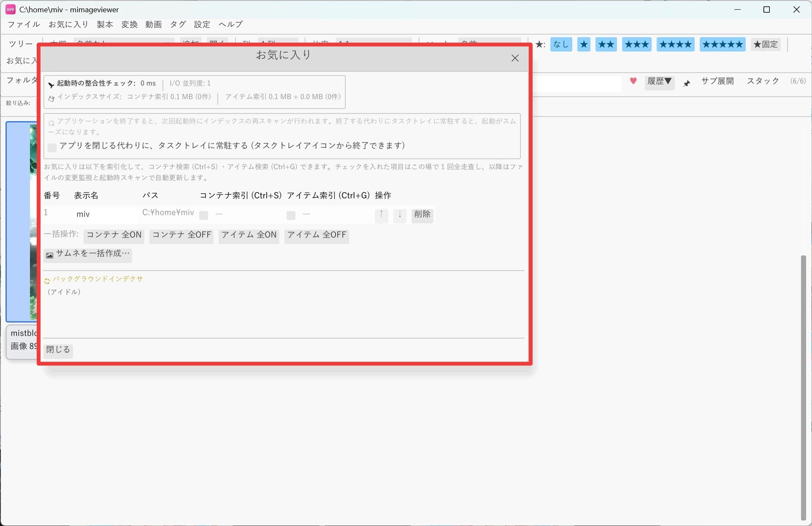Screen dimensions: 812x526
Task: Close the お気に入り dialog with X
Action: [x=515, y=58]
